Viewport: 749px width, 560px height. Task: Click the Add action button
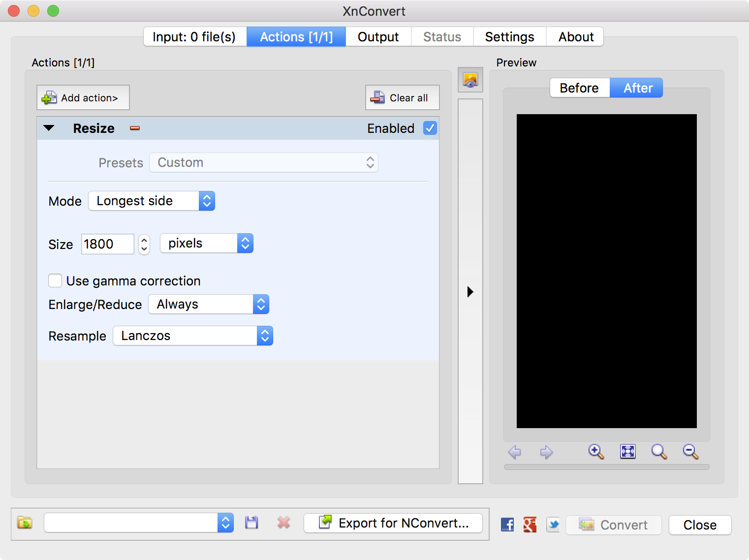click(83, 98)
